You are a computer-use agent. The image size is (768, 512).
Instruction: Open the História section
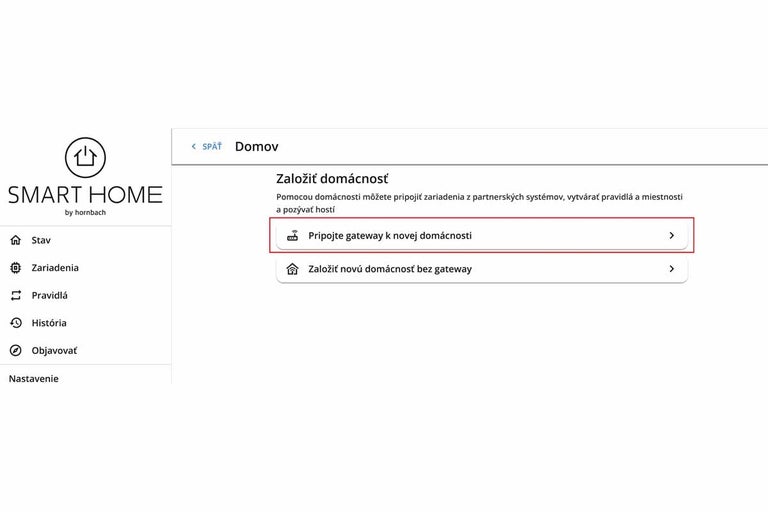[49, 323]
